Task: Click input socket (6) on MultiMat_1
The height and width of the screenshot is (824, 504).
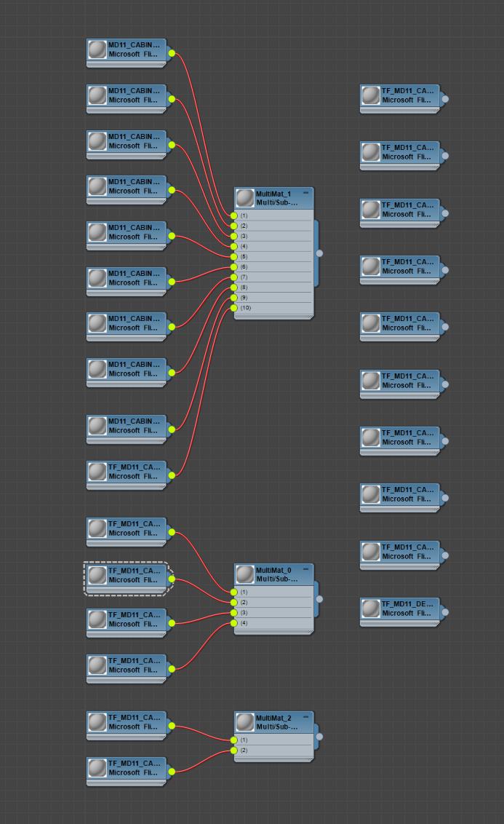Action: pos(233,267)
